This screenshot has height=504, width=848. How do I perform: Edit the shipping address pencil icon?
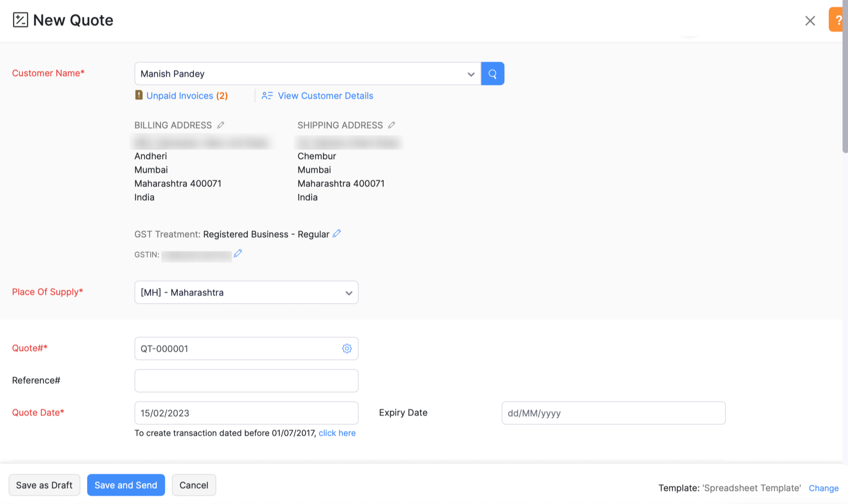pos(391,125)
